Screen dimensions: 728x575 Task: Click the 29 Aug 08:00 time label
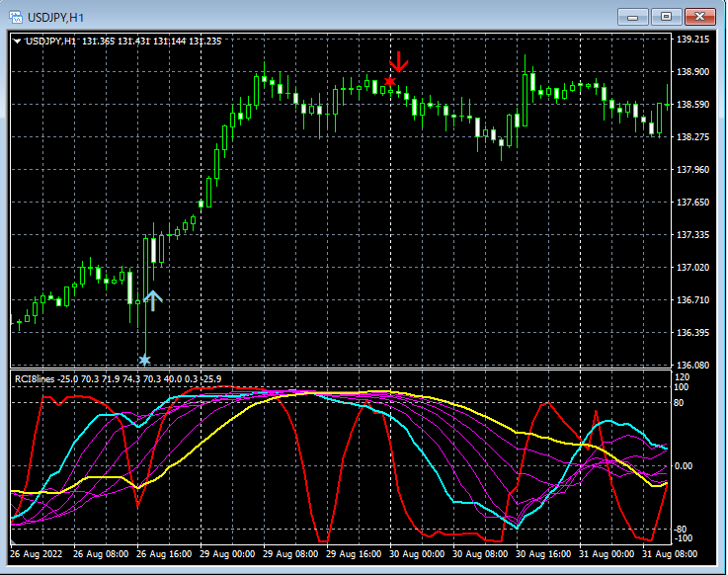(x=290, y=554)
